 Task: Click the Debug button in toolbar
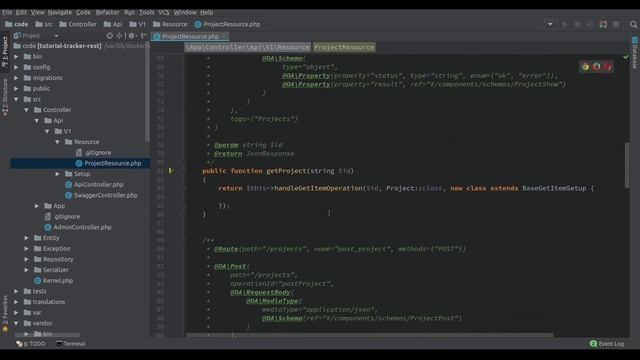point(578,24)
